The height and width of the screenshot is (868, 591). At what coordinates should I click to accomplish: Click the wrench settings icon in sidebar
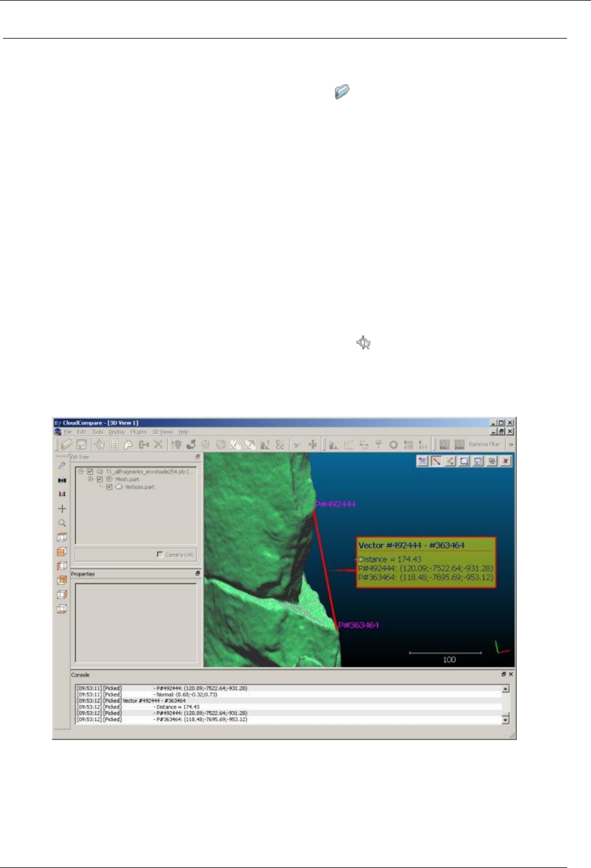click(x=62, y=466)
